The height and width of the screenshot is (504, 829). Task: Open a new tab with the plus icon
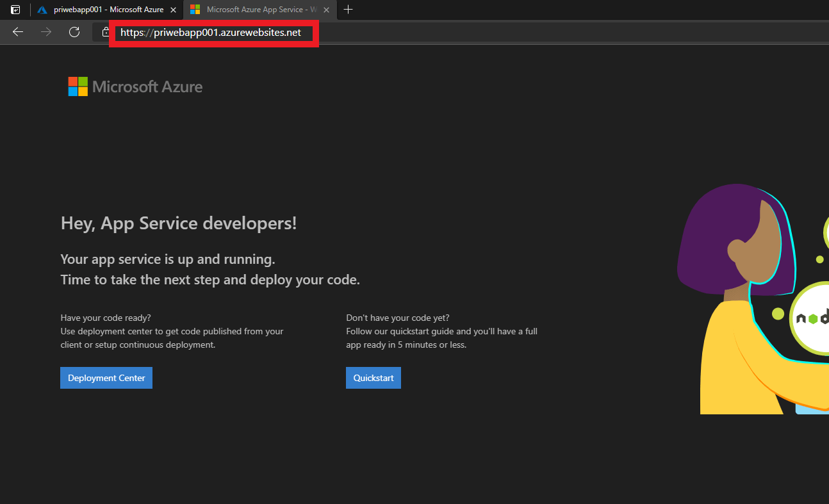349,10
